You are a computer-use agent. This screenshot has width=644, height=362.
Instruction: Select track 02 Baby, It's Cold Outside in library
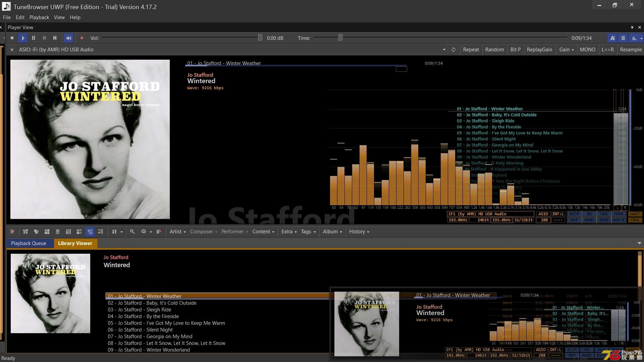pos(152,303)
